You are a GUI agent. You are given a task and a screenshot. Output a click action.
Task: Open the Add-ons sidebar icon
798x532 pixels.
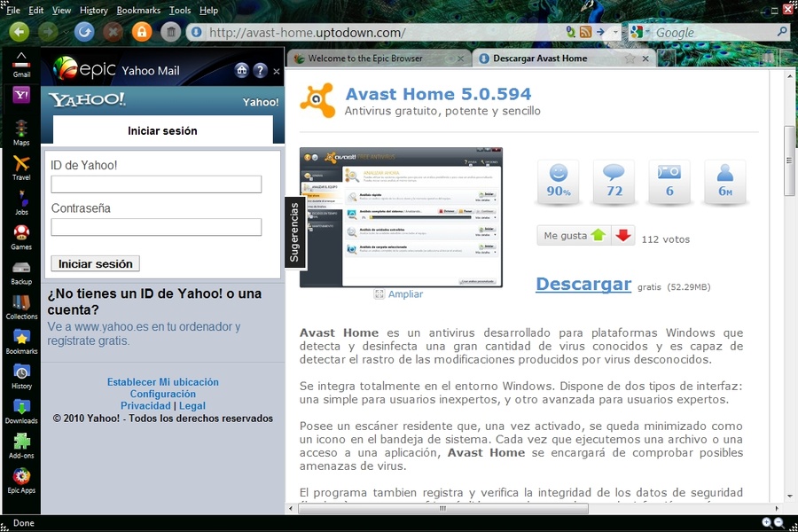pyautogui.click(x=21, y=443)
